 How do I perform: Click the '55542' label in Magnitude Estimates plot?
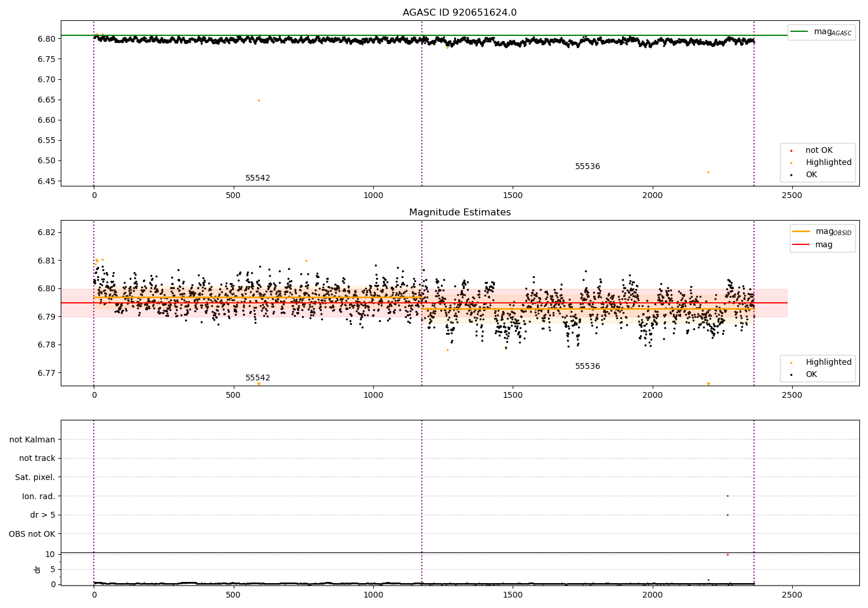click(x=258, y=378)
